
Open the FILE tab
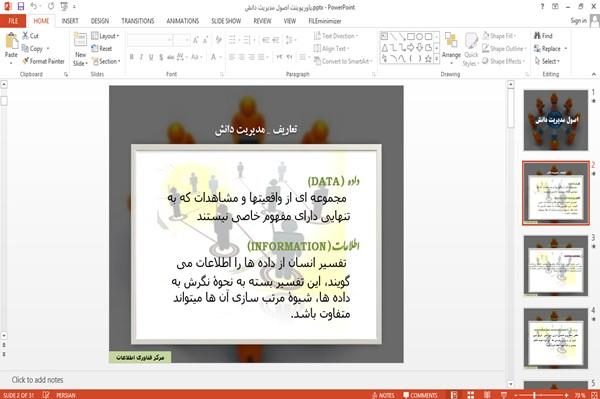point(13,21)
